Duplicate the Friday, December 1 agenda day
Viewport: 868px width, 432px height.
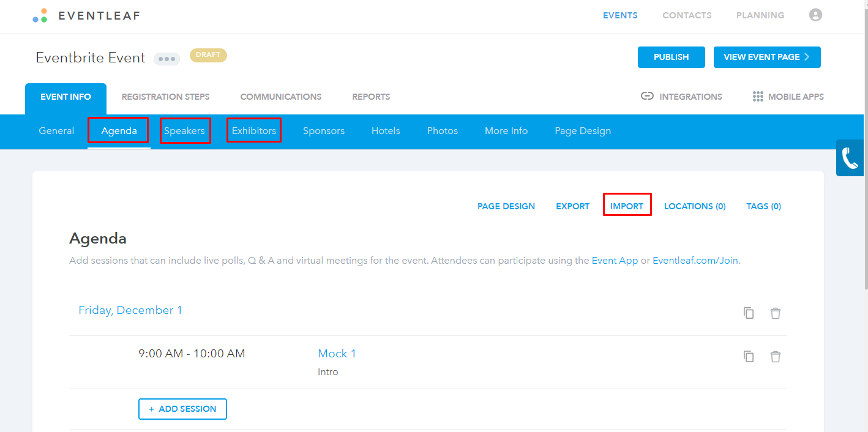(749, 313)
